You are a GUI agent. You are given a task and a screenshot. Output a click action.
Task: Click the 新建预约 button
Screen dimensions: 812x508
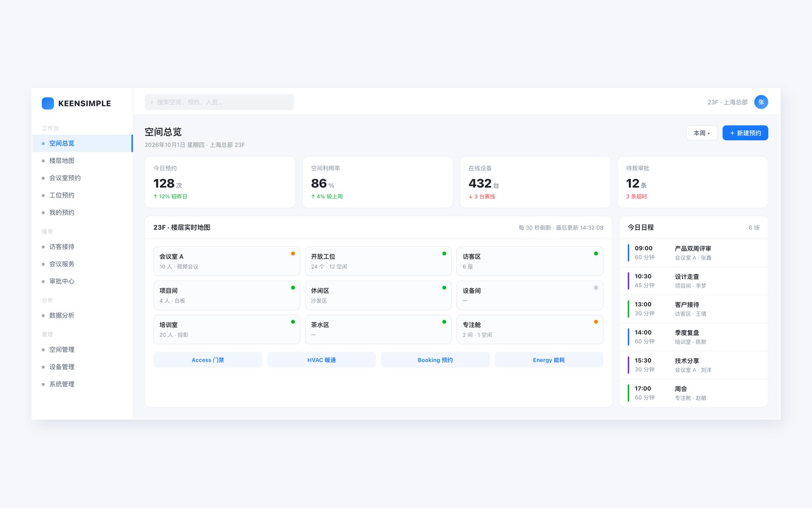click(x=745, y=133)
